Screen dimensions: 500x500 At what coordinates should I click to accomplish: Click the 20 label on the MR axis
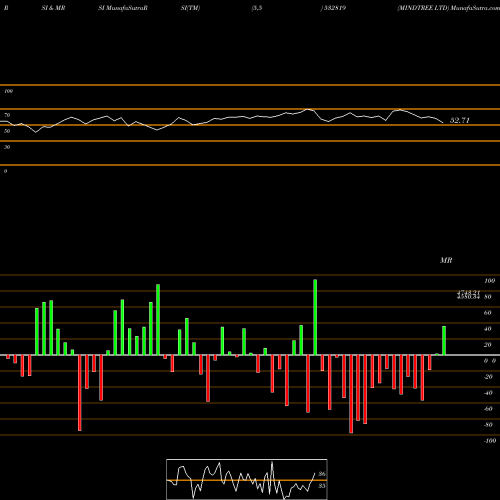click(488, 345)
